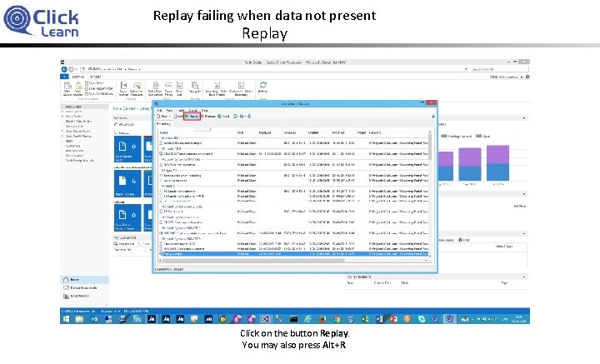Viewport: 600px width, 364px height.
Task: Click the Replay button in Studio toolbar
Action: tap(192, 116)
